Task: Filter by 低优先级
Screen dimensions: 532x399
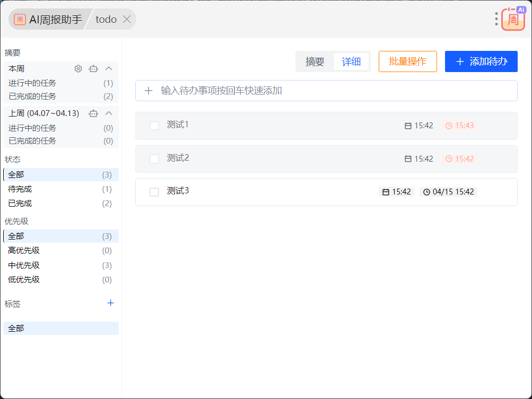Action: coord(61,280)
